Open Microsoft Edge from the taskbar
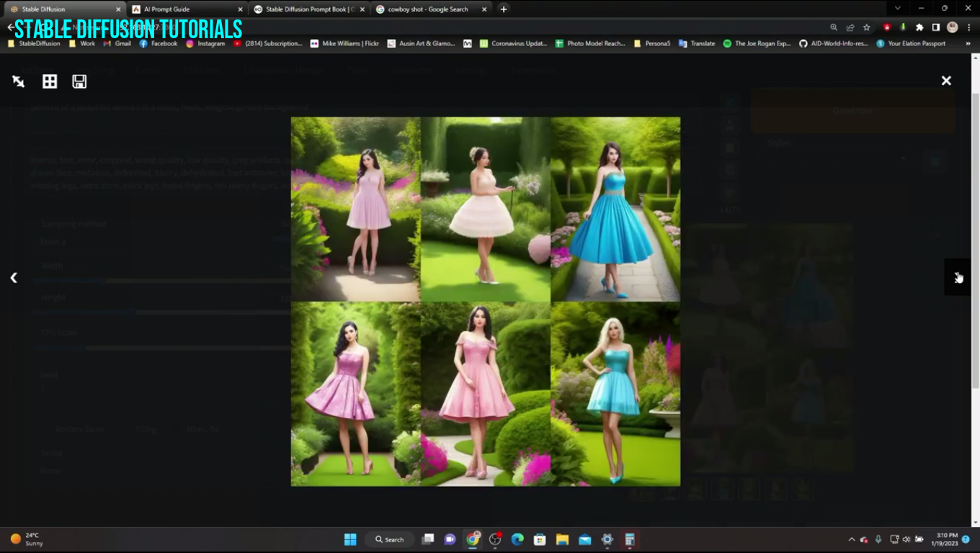This screenshot has width=980, height=553. pos(517,539)
